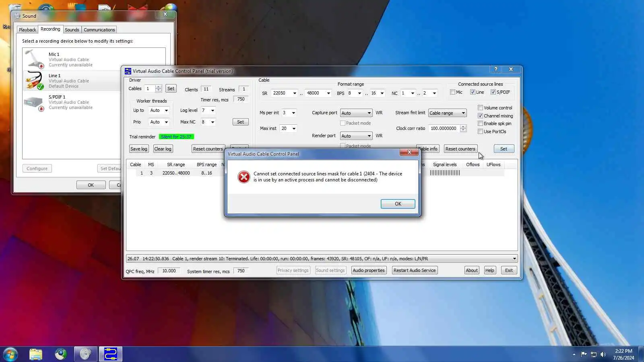Screen dimensions: 644x362
Task: Click the Clock corr ratio input field
Action: point(444,128)
